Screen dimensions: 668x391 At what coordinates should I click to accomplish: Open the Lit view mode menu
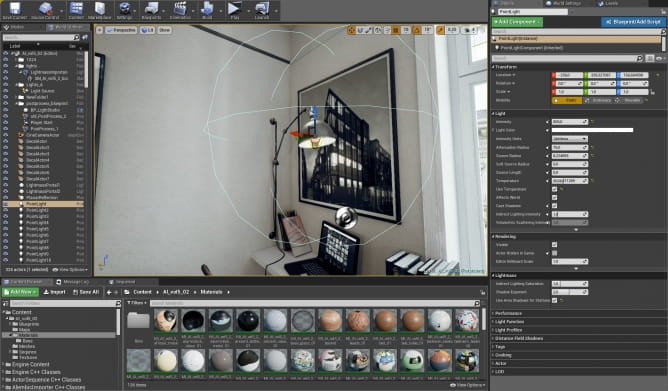coord(147,30)
